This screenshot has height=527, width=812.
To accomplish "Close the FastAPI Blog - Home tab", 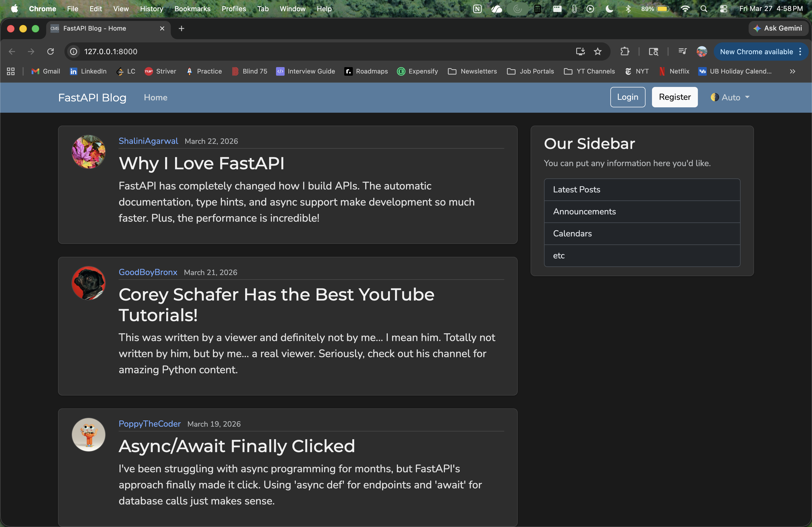I will 162,29.
